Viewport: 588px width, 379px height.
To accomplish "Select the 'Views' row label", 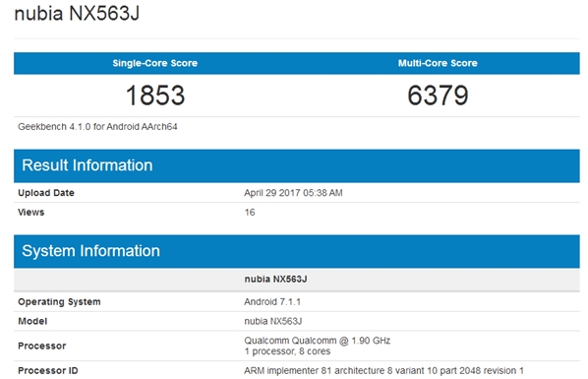I will click(x=31, y=213).
